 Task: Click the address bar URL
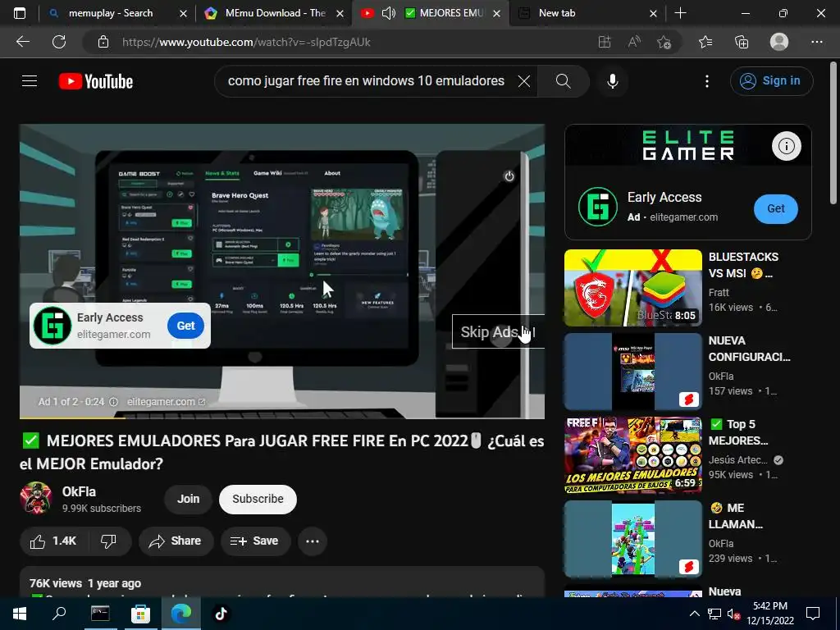(246, 42)
